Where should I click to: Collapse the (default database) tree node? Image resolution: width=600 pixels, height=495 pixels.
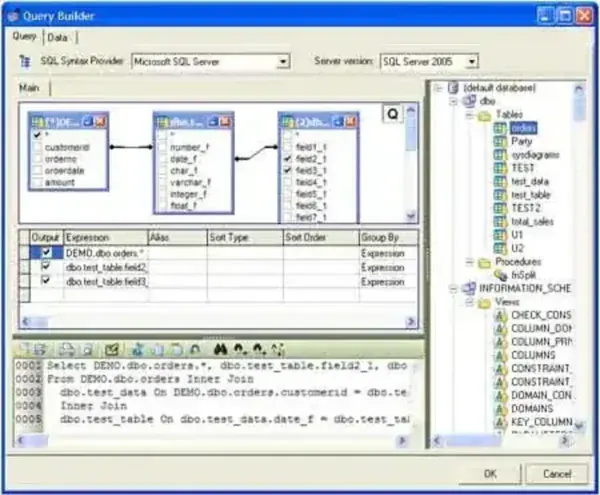[x=439, y=88]
